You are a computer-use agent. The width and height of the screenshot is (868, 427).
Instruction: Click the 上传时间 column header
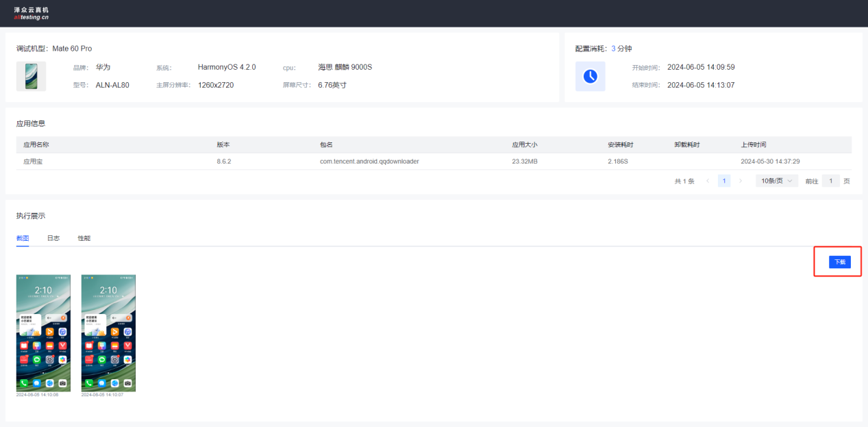pyautogui.click(x=754, y=145)
